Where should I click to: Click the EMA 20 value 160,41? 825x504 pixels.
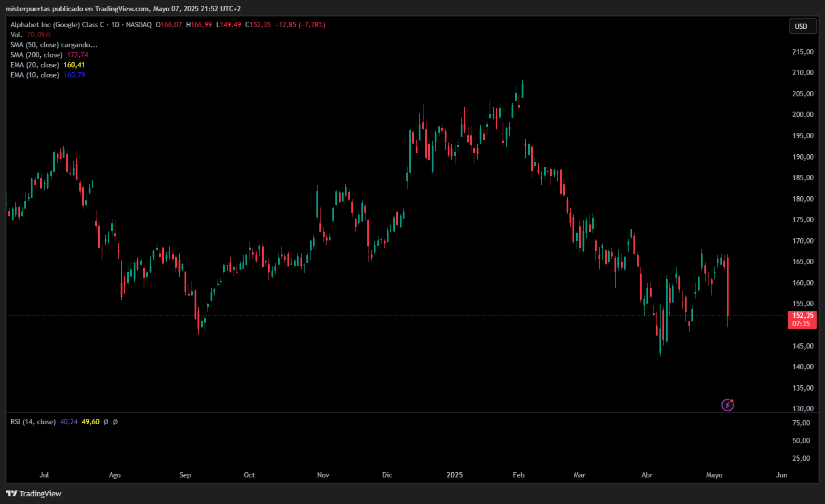(74, 65)
